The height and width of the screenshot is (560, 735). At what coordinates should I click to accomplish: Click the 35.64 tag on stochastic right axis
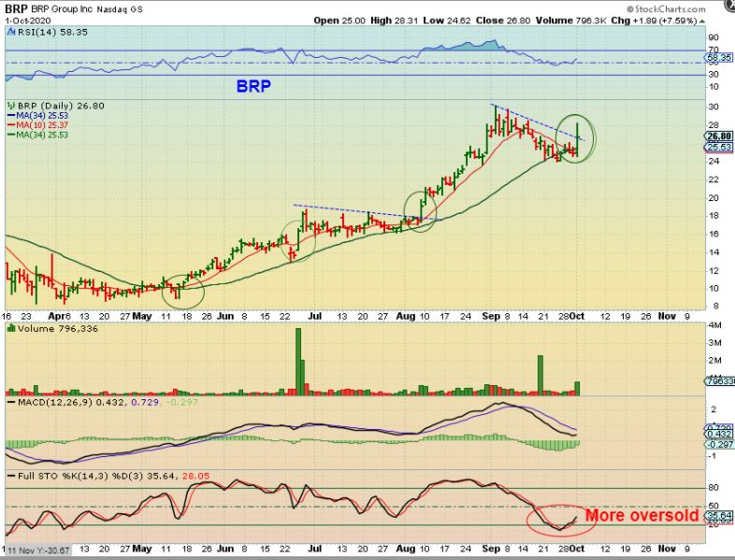pyautogui.click(x=719, y=514)
